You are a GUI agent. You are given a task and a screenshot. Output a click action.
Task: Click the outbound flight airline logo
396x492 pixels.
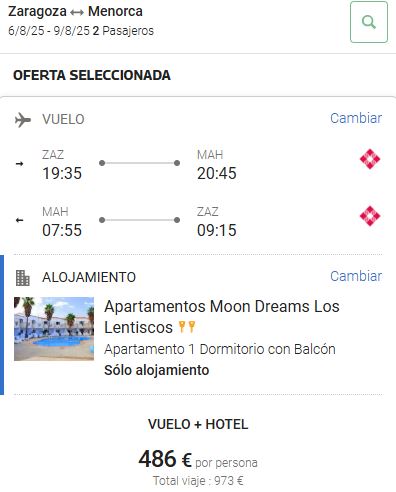tap(370, 159)
